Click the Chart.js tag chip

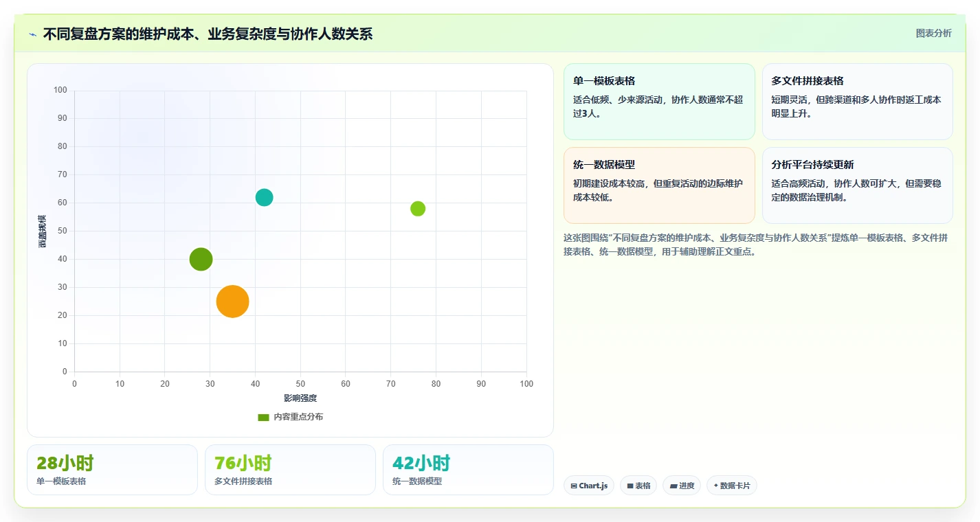[589, 486]
